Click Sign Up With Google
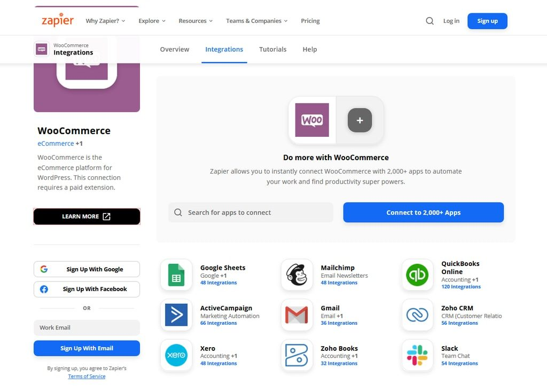This screenshot has height=392, width=547. pyautogui.click(x=87, y=269)
